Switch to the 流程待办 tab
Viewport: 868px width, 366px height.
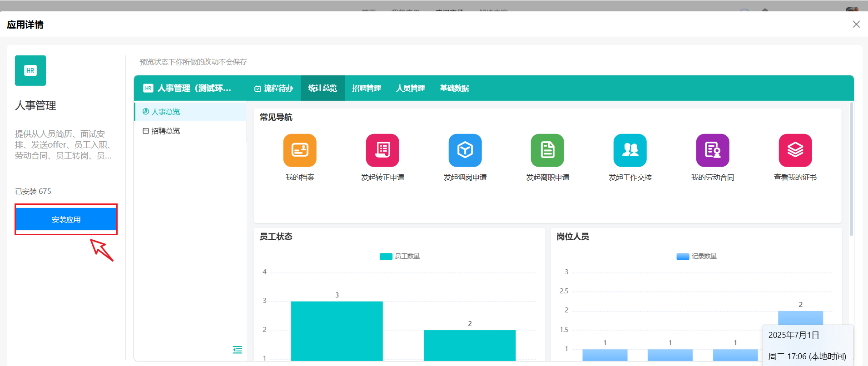(x=273, y=88)
